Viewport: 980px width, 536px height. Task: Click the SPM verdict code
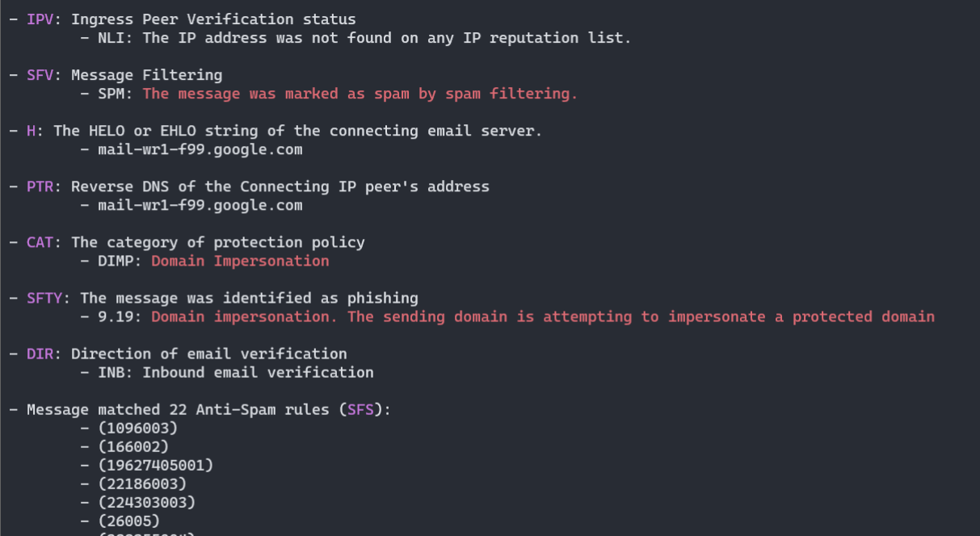tap(111, 94)
